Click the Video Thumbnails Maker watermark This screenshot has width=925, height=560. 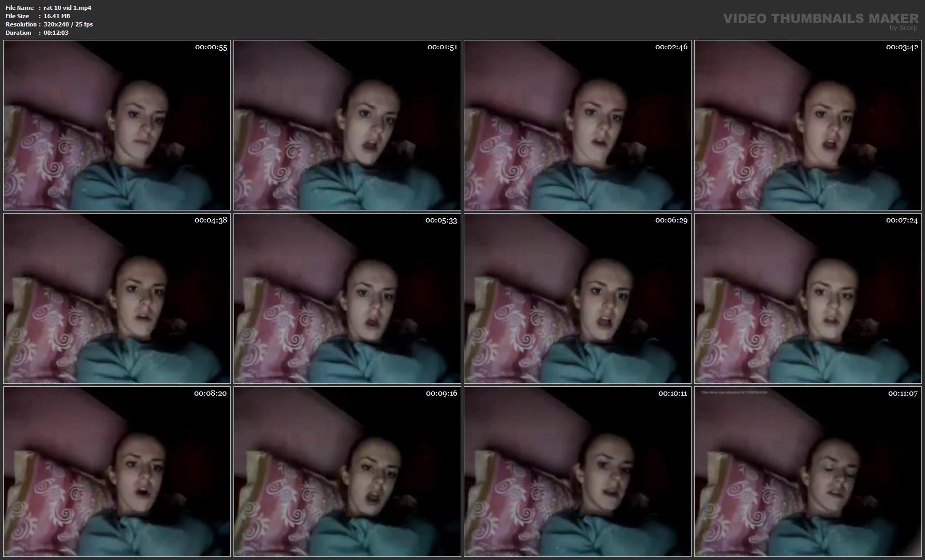click(820, 18)
